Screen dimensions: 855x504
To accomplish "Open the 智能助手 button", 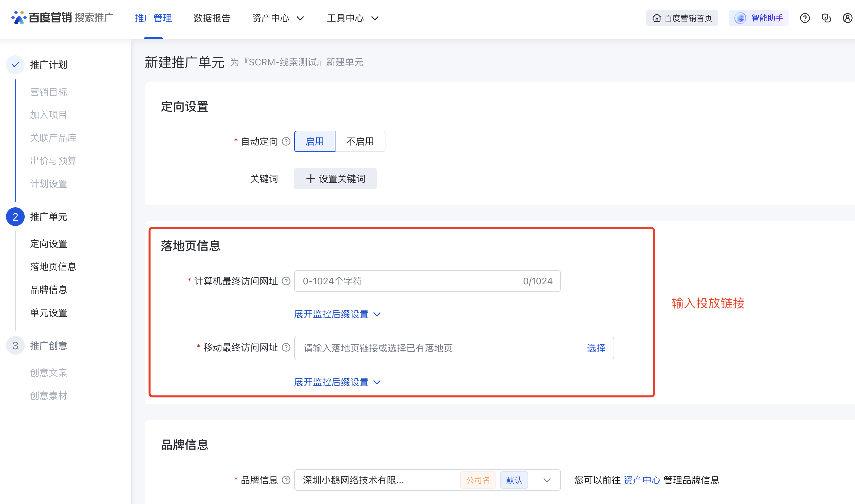I will pyautogui.click(x=759, y=18).
